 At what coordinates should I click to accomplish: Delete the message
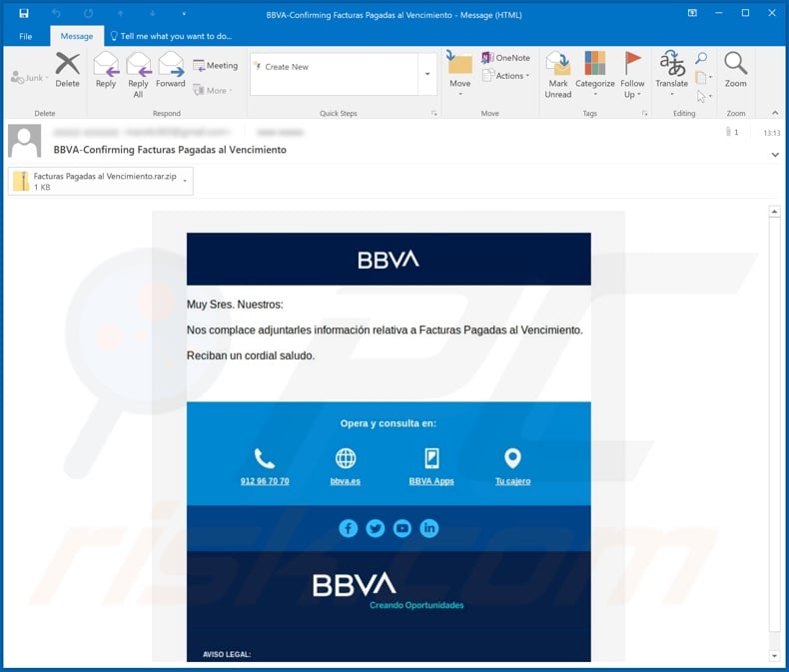click(x=68, y=70)
